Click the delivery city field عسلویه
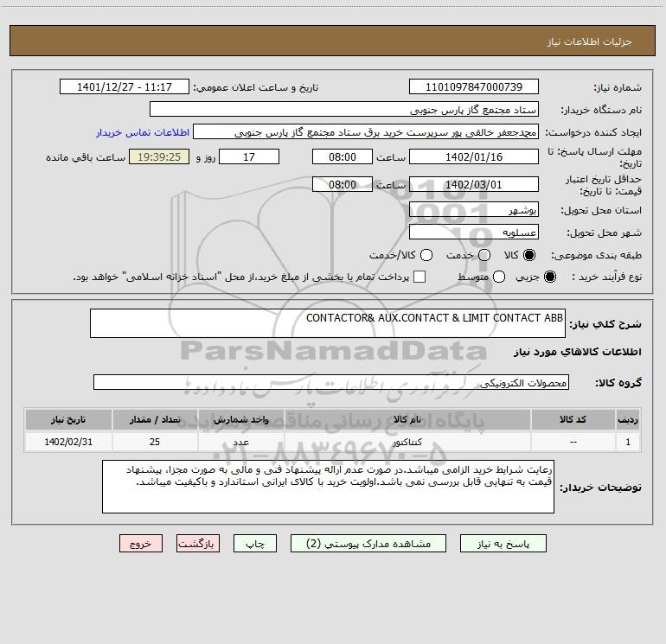The height and width of the screenshot is (644, 666). pos(474,233)
